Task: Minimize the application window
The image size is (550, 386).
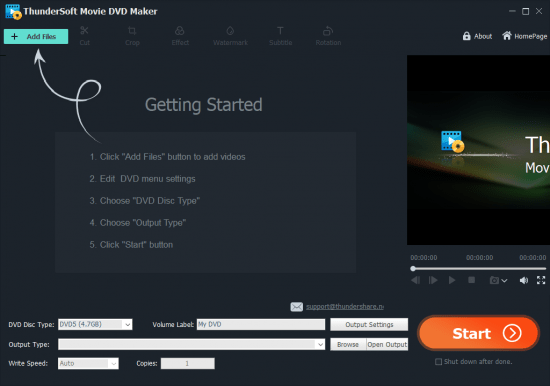Action: coord(512,11)
